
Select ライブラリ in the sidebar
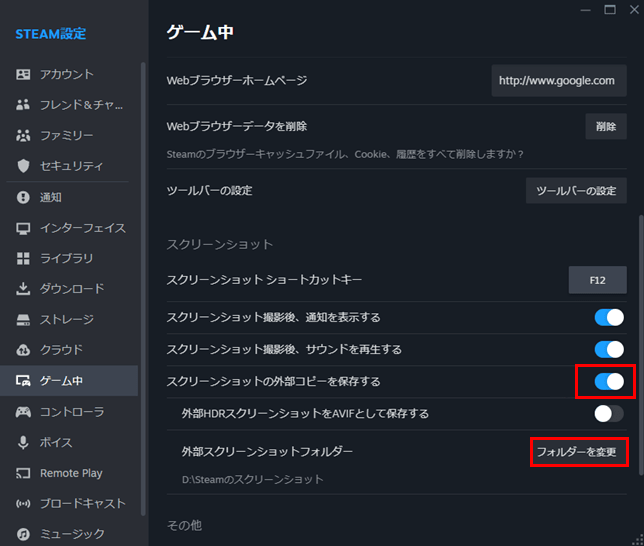69,258
